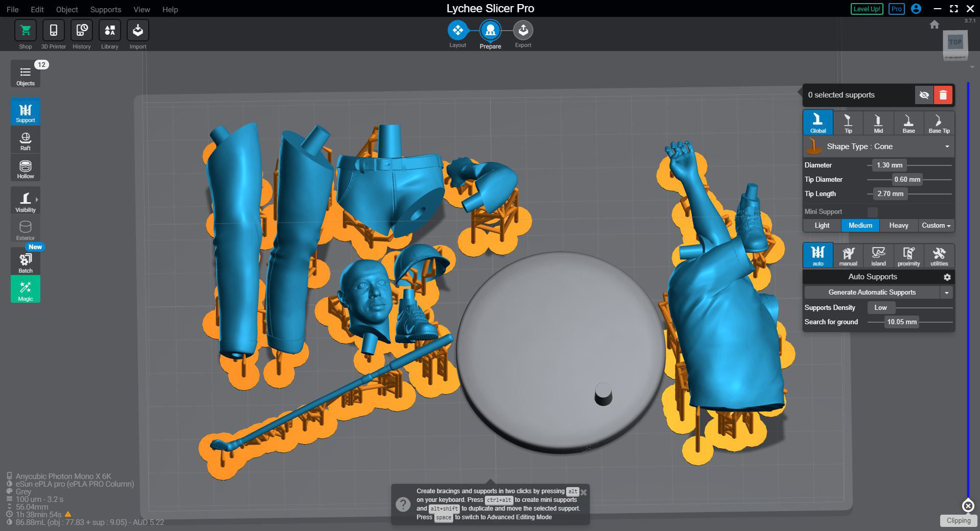Viewport: 980px width, 531px height.
Task: Open the Shop cart icon
Action: [25, 31]
